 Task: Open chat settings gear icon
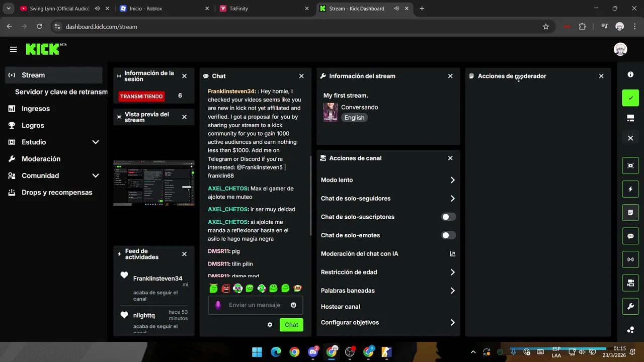pos(270,325)
